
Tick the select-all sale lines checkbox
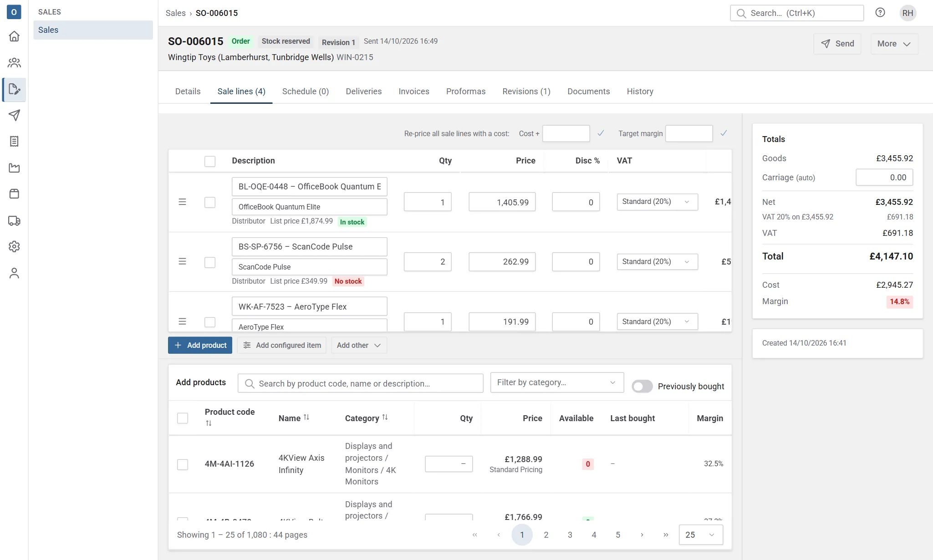[210, 161]
